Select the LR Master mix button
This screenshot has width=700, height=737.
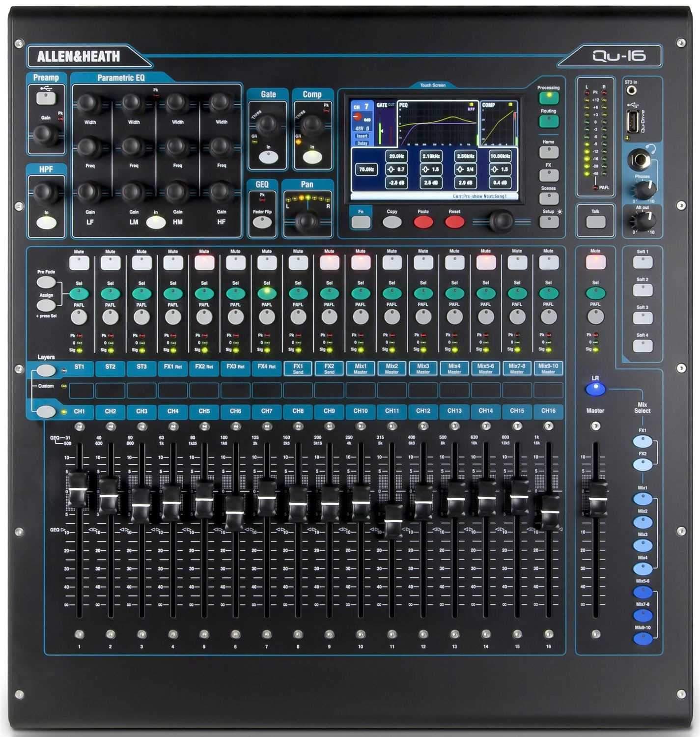tap(596, 390)
